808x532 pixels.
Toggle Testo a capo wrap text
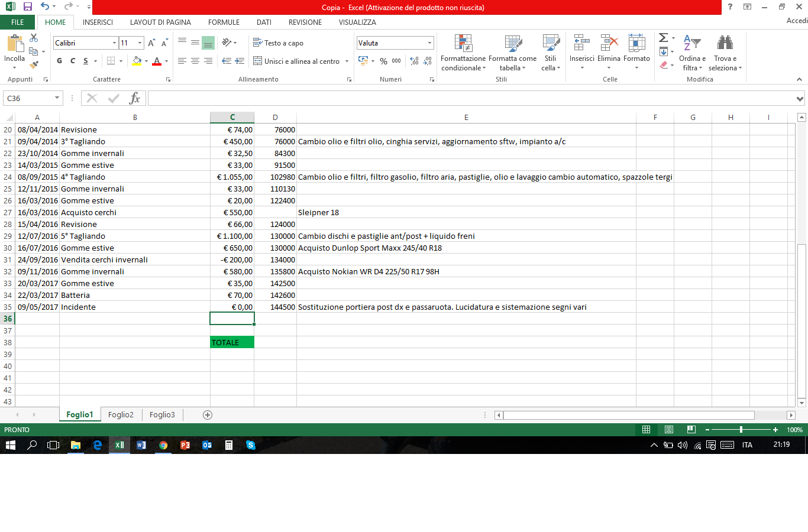tap(278, 43)
